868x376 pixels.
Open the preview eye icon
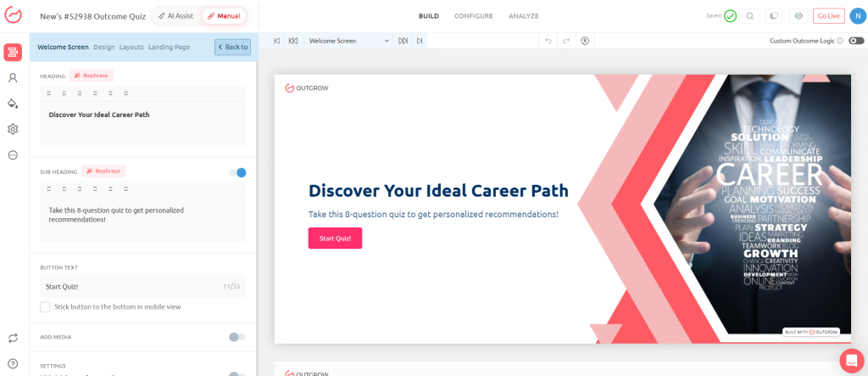(x=798, y=16)
